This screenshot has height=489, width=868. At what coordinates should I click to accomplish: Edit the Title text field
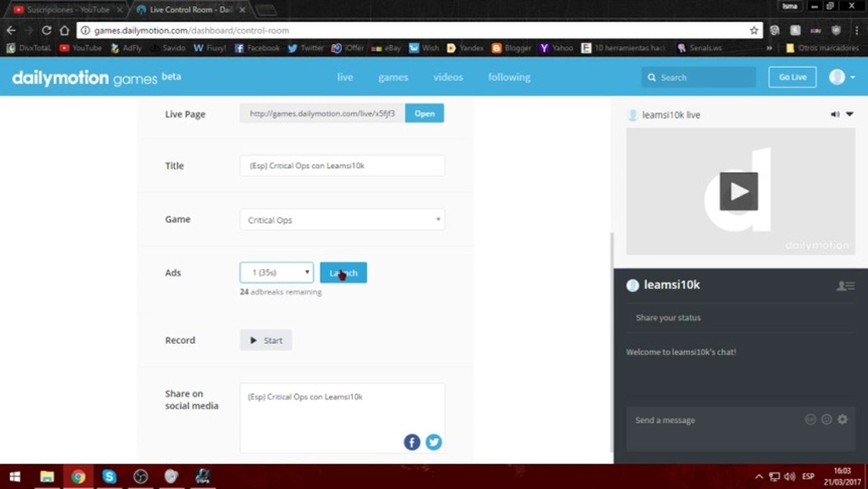[x=342, y=165]
